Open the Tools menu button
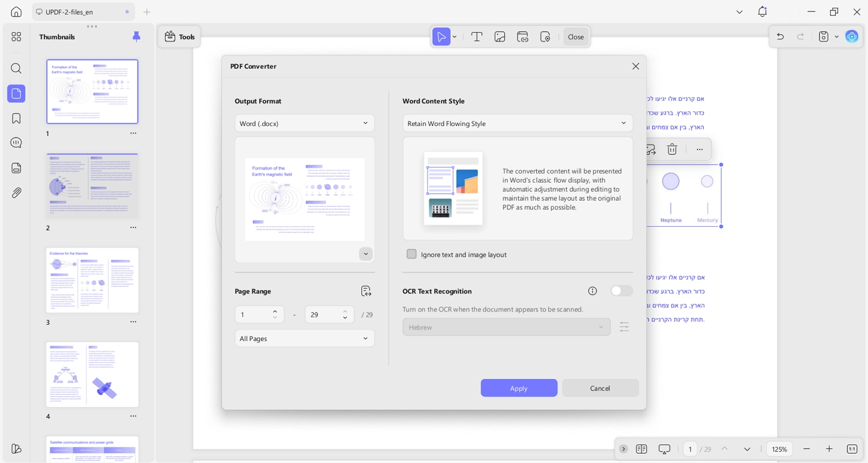 click(180, 37)
